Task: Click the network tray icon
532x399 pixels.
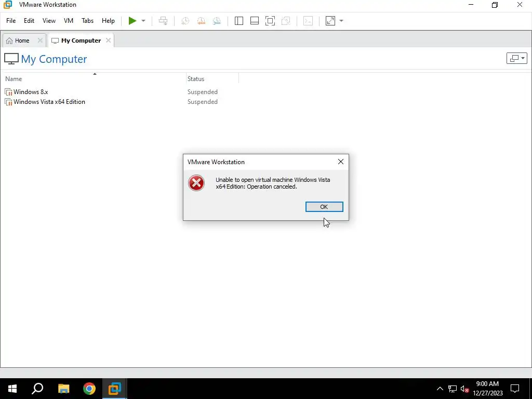Action: pyautogui.click(x=453, y=389)
